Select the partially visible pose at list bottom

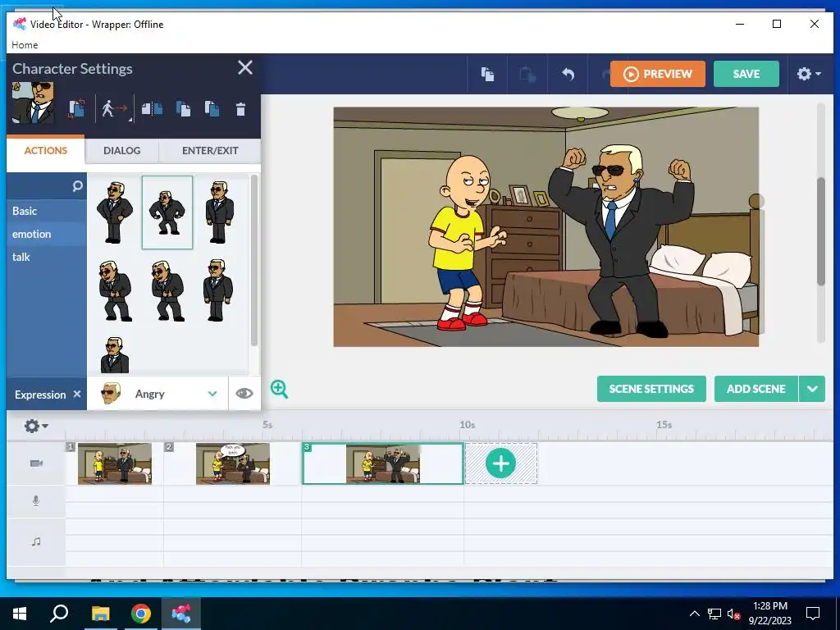click(115, 354)
